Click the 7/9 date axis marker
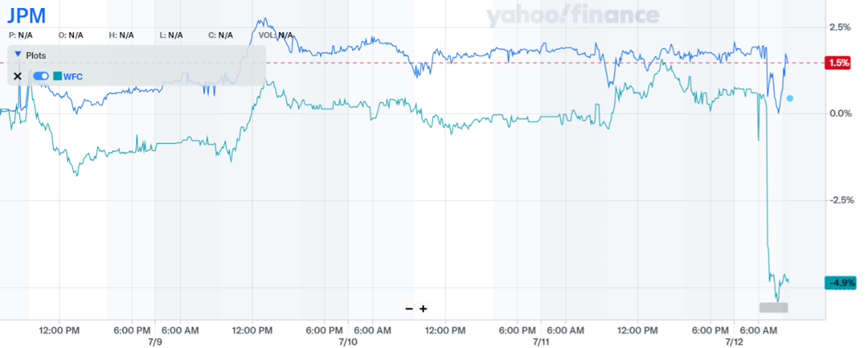The width and height of the screenshot is (868, 348). click(155, 341)
